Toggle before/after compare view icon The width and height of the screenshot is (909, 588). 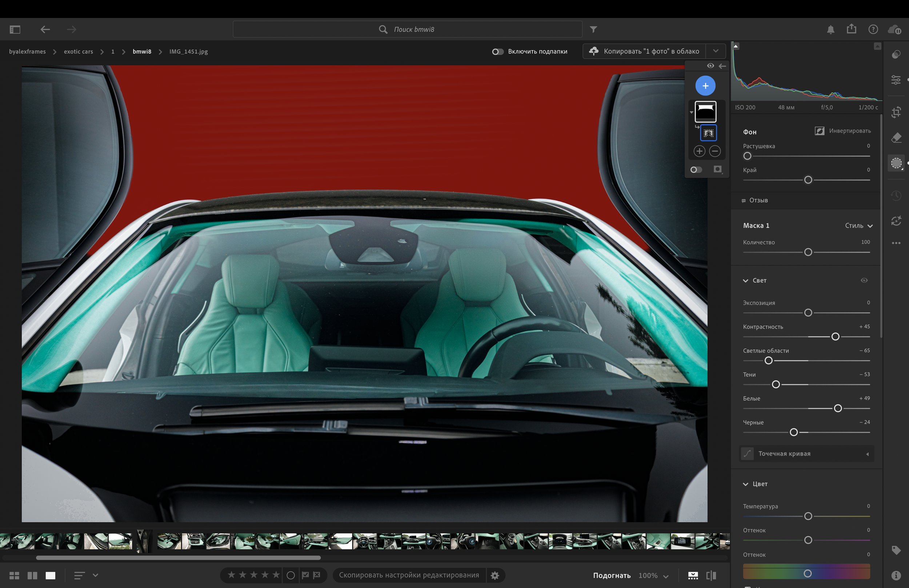click(x=711, y=575)
